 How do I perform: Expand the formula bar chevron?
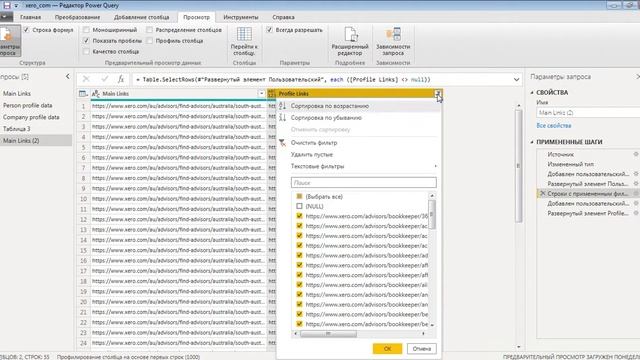516,80
